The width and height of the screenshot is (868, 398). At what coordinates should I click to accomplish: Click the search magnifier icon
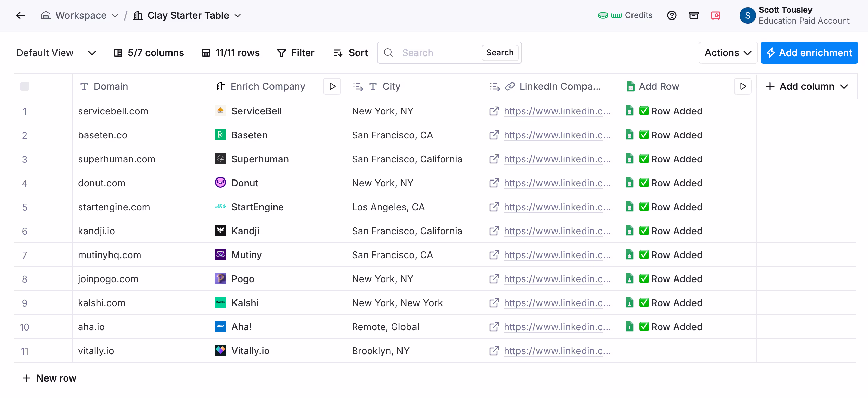coord(388,53)
